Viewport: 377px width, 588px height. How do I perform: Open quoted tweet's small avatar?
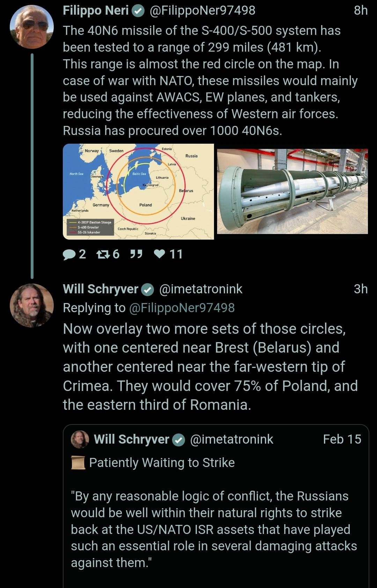click(80, 439)
